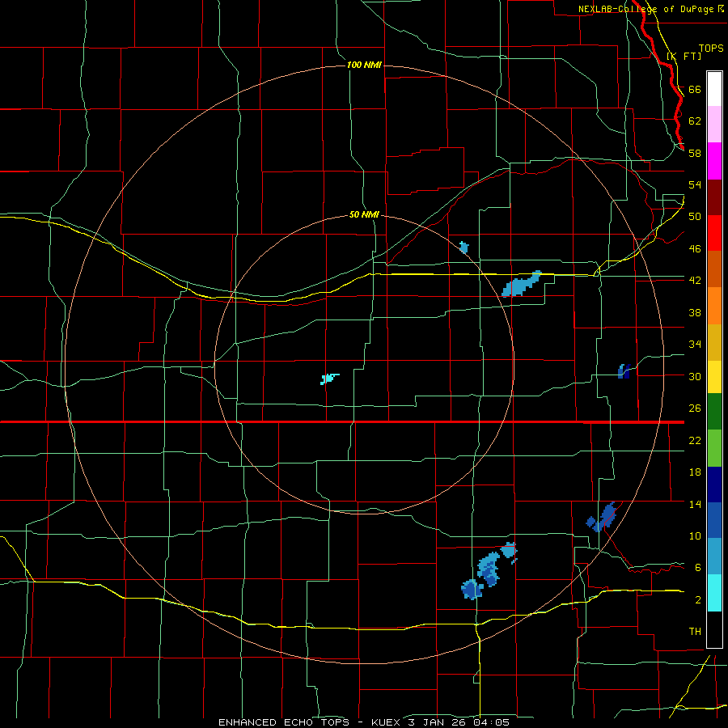Click the medium blue legend segment
The image size is (728, 728).
pyautogui.click(x=714, y=520)
